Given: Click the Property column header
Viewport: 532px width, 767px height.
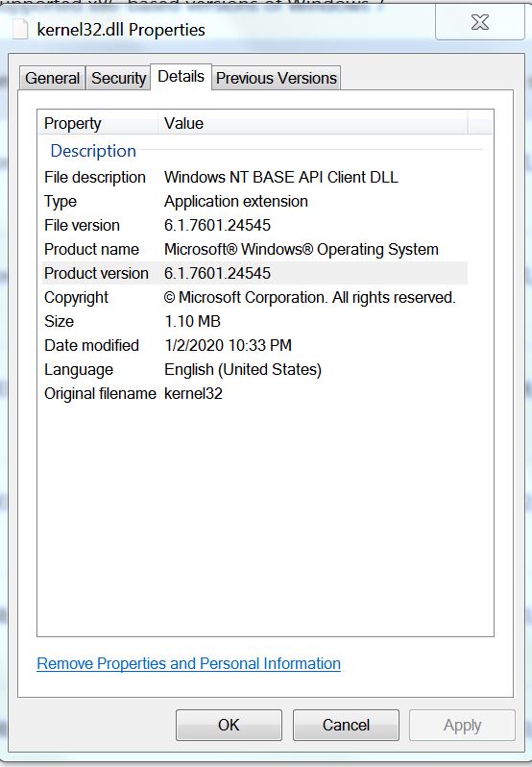Looking at the screenshot, I should [98, 123].
